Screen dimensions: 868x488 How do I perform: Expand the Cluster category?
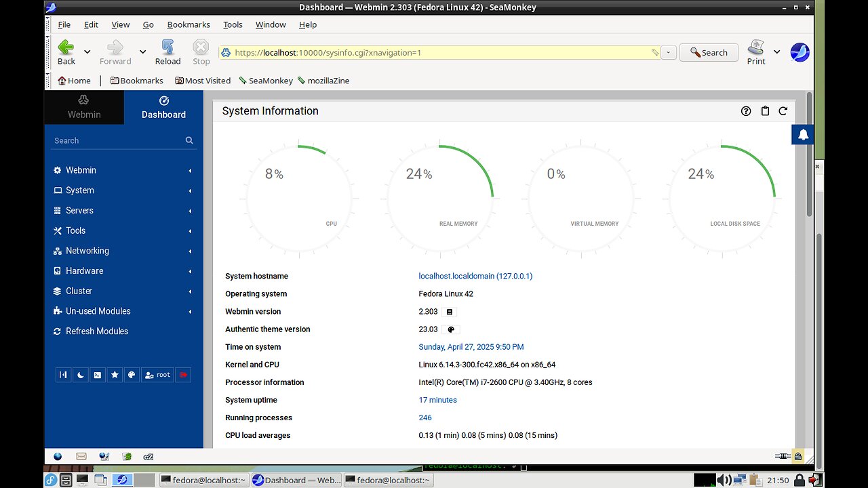123,291
